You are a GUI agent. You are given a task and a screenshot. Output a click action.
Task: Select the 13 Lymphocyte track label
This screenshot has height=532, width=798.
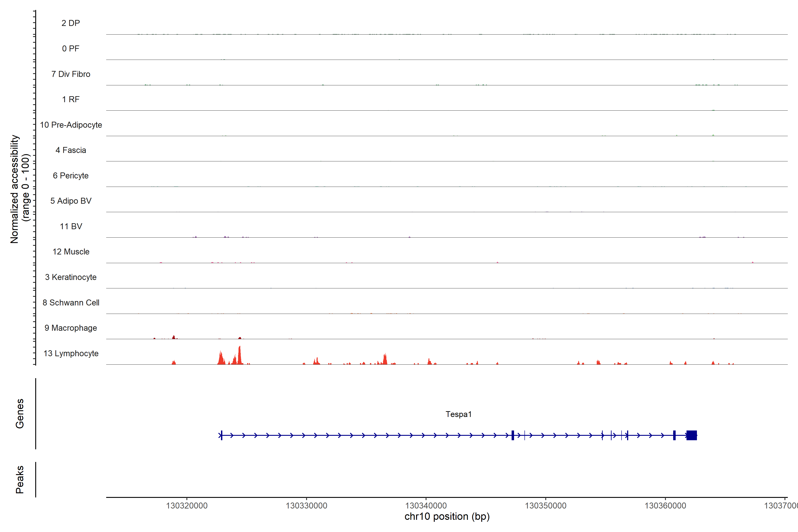(x=71, y=353)
